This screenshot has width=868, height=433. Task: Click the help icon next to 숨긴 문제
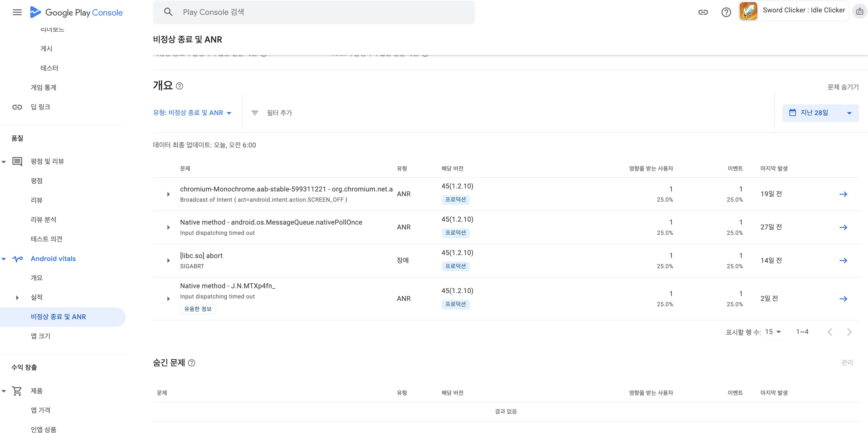click(191, 363)
